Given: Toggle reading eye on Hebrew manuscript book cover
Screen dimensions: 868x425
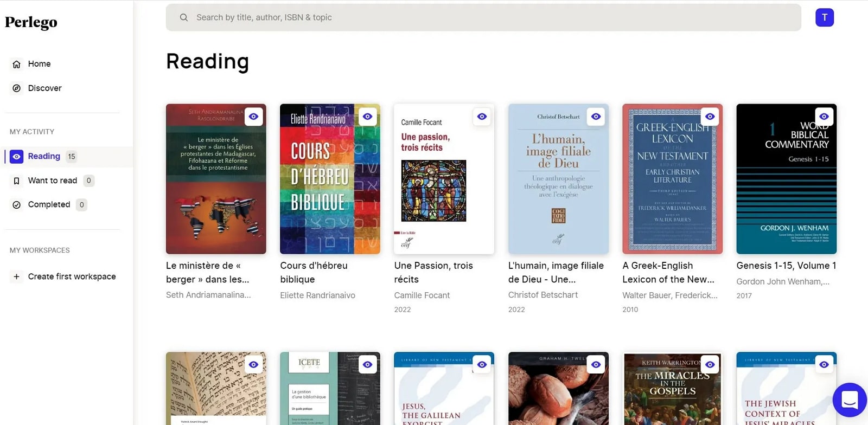Looking at the screenshot, I should coord(253,365).
